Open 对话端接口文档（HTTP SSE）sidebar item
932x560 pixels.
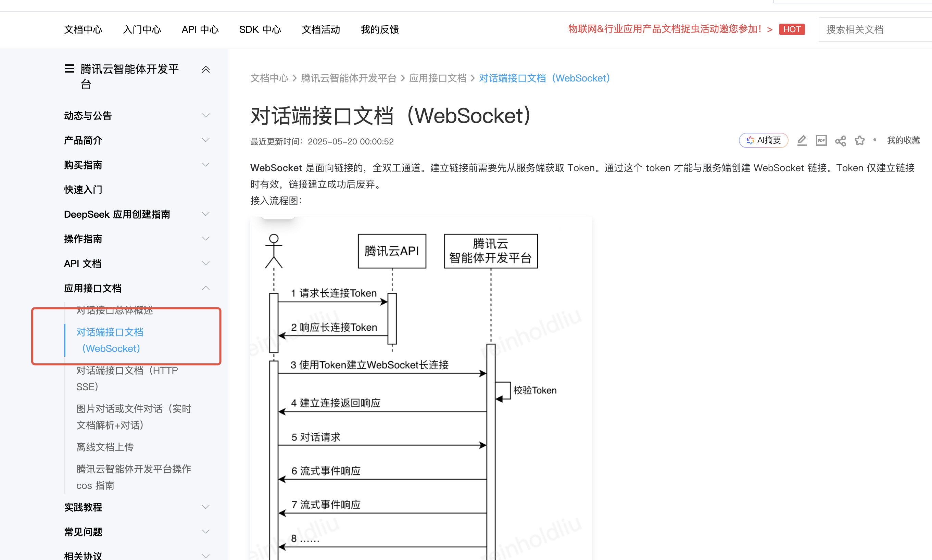pyautogui.click(x=127, y=379)
